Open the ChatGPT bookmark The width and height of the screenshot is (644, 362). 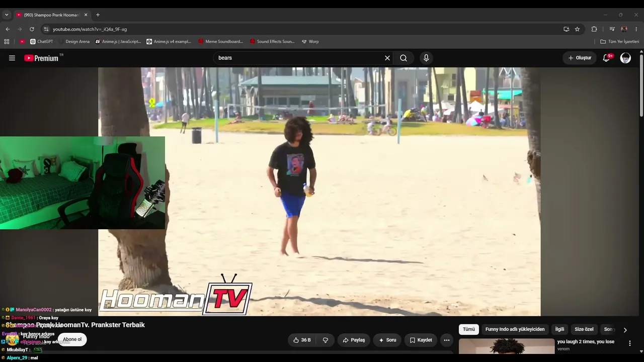(x=42, y=42)
